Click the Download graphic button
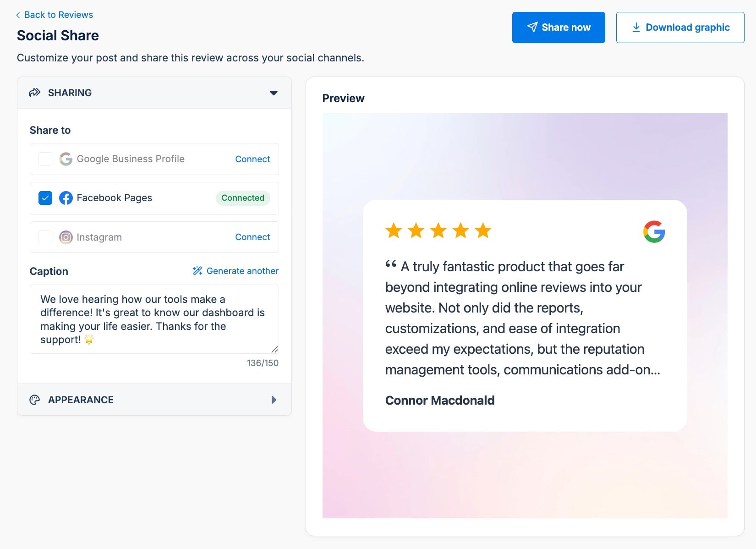 point(680,27)
